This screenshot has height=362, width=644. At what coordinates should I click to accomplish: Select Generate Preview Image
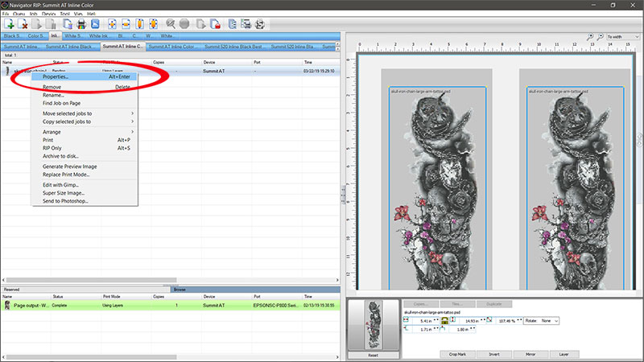[85, 167]
